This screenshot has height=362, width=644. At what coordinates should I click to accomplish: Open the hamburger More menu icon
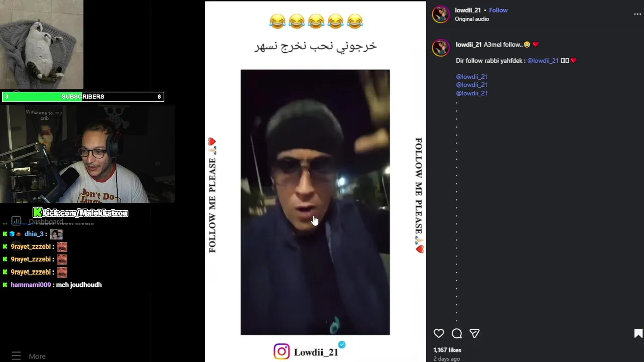coord(16,356)
